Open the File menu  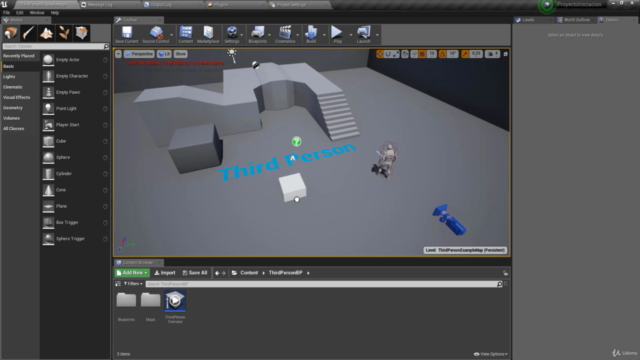click(7, 13)
